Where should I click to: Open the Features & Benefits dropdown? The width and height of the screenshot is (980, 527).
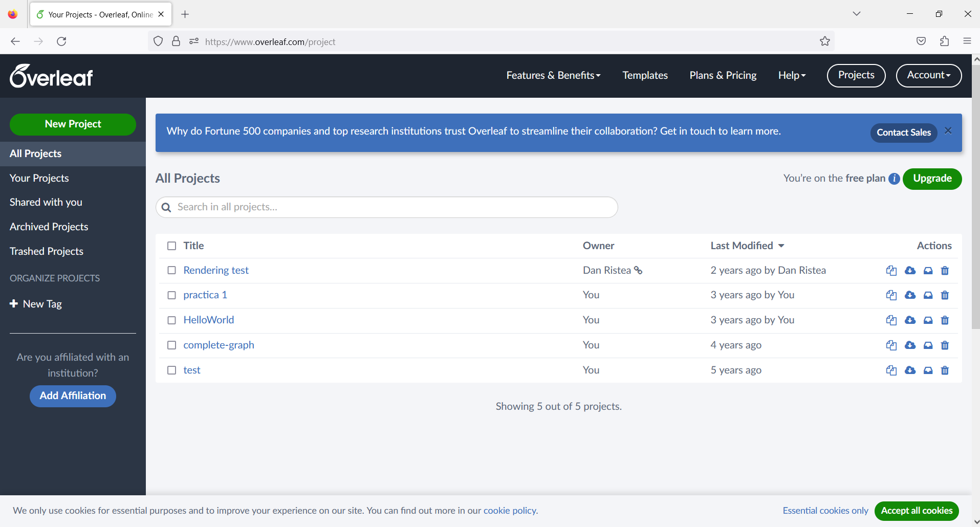click(553, 75)
